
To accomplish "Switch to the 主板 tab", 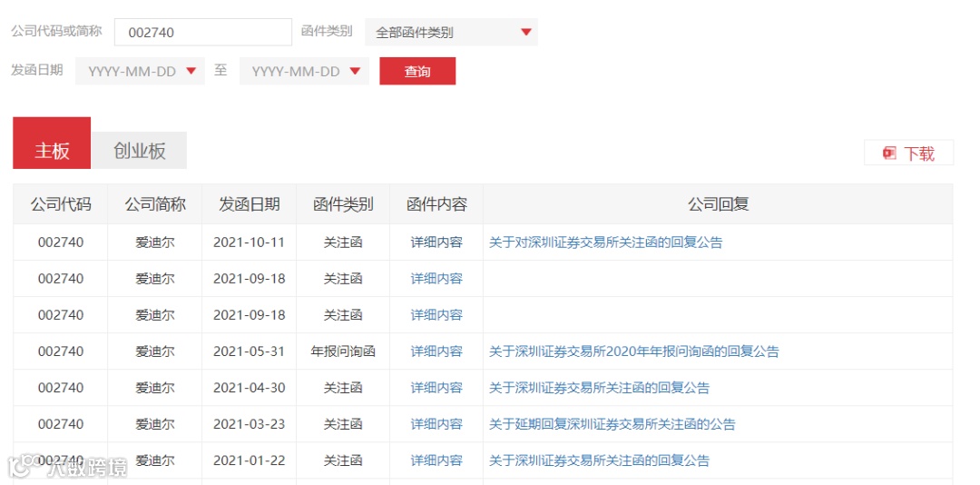I will tap(52, 144).
